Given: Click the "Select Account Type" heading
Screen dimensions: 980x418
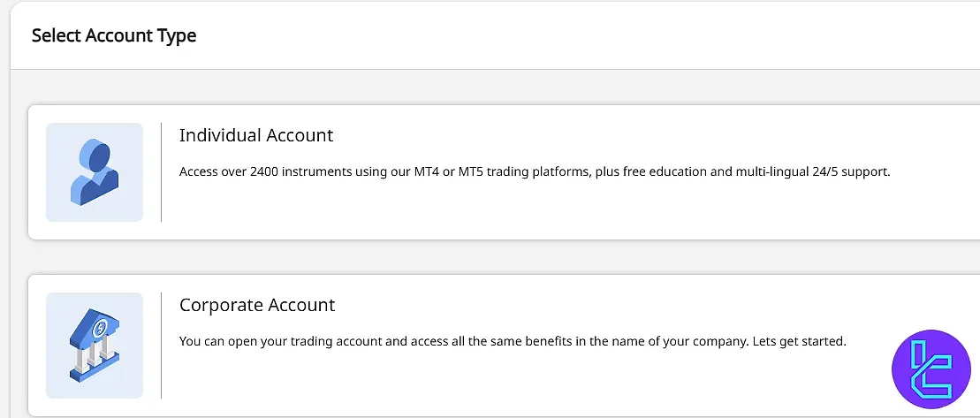Looking at the screenshot, I should pos(114,35).
